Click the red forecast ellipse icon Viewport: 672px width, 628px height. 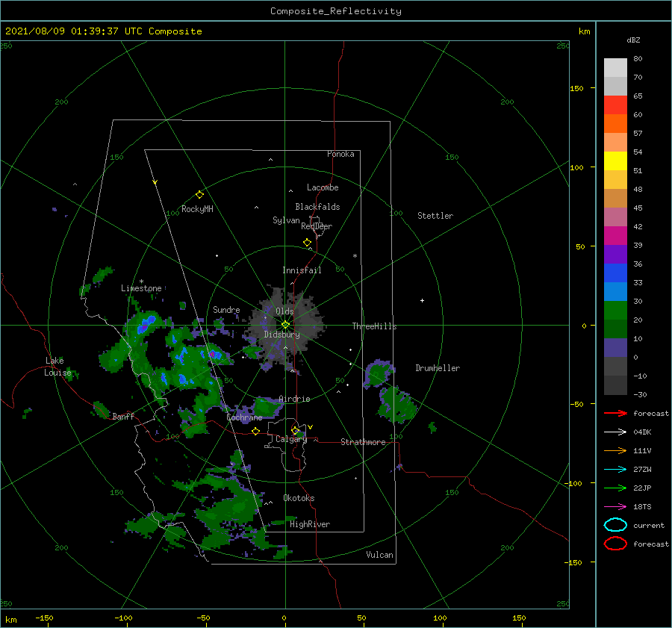tap(615, 544)
